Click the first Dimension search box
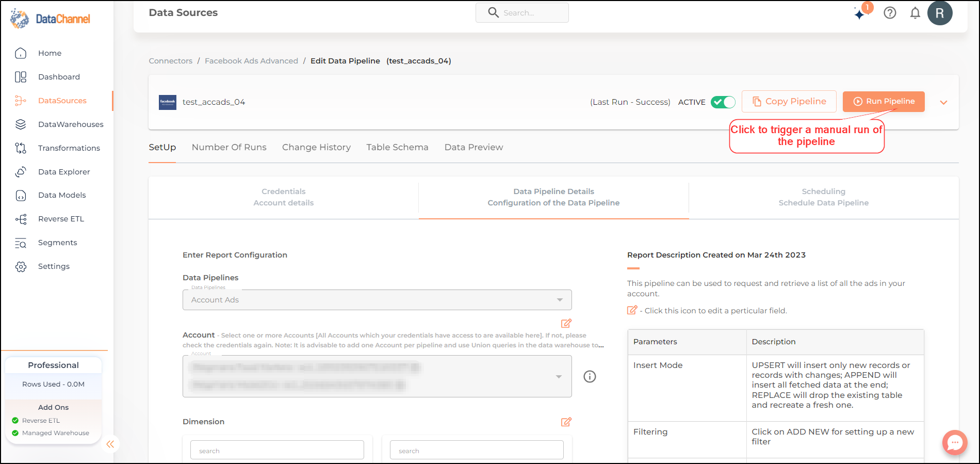Screen dimensions: 980x464 click(277, 450)
